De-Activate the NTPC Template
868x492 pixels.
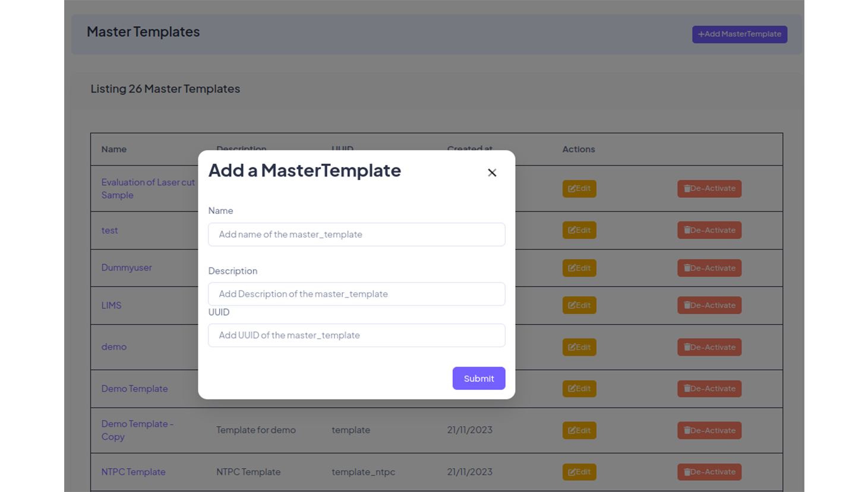pyautogui.click(x=709, y=472)
